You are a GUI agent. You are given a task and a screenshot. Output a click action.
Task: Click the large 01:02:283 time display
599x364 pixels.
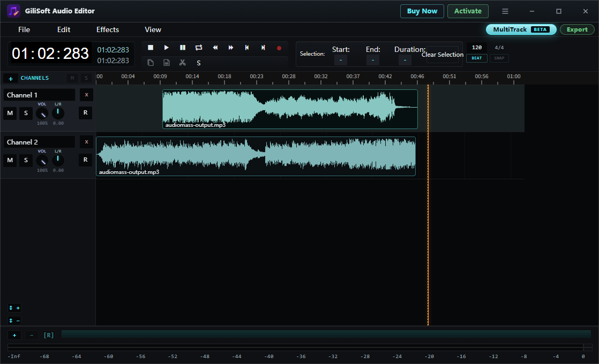[x=50, y=54]
